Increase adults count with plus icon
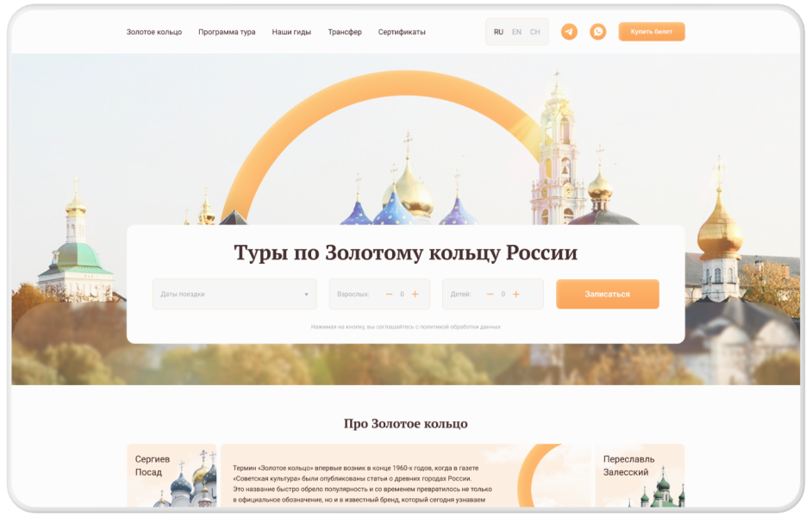Viewport: 812px width, 517px height. (x=415, y=294)
